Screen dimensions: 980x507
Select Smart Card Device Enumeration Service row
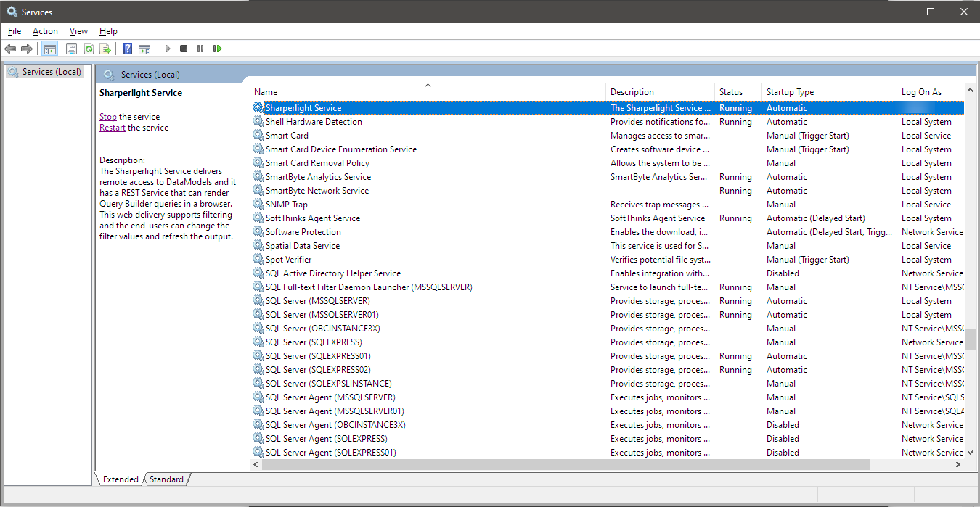(x=608, y=149)
